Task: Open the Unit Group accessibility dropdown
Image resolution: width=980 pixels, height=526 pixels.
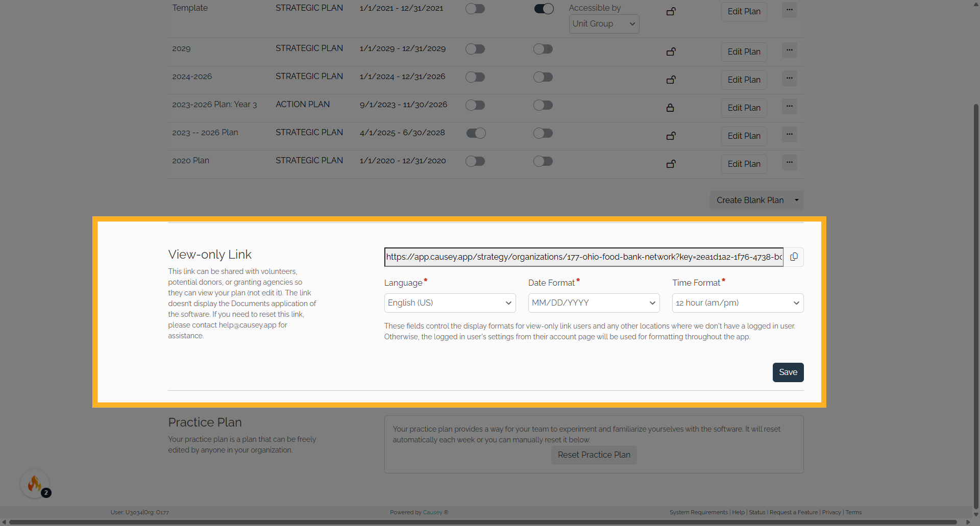Action: point(604,24)
